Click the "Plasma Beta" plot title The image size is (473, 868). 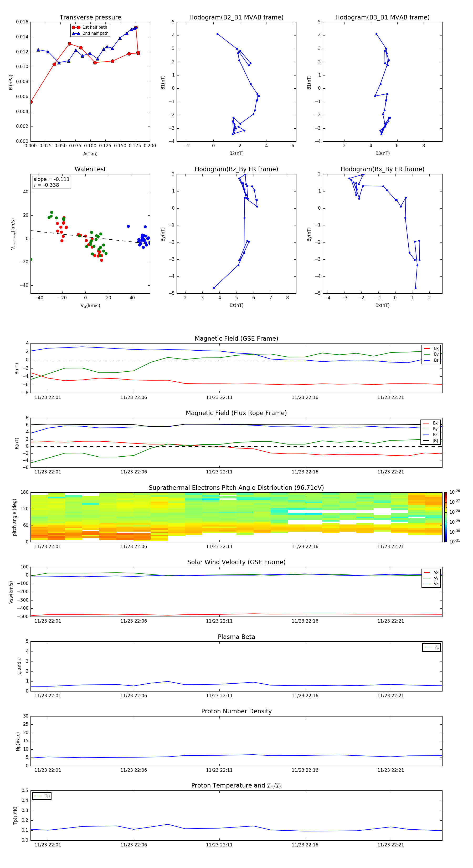[x=236, y=637]
